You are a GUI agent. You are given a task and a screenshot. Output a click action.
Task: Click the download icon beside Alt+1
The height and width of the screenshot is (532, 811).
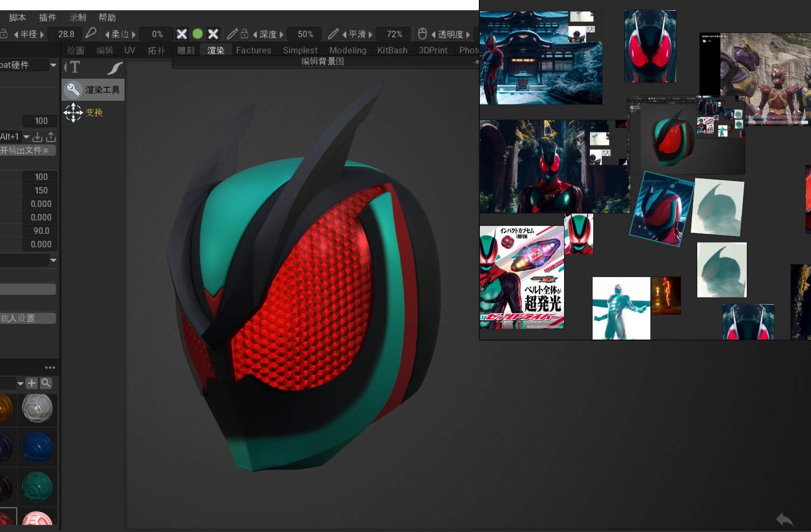pos(37,137)
